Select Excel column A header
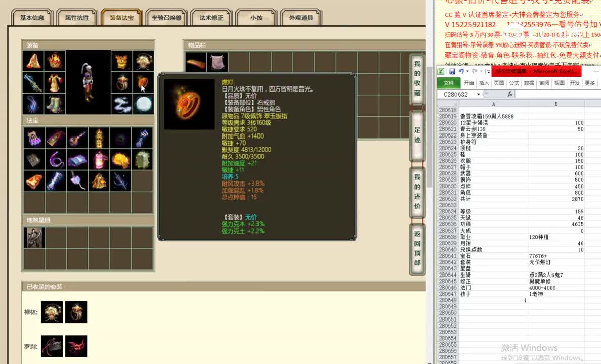The height and width of the screenshot is (364, 601). point(493,104)
